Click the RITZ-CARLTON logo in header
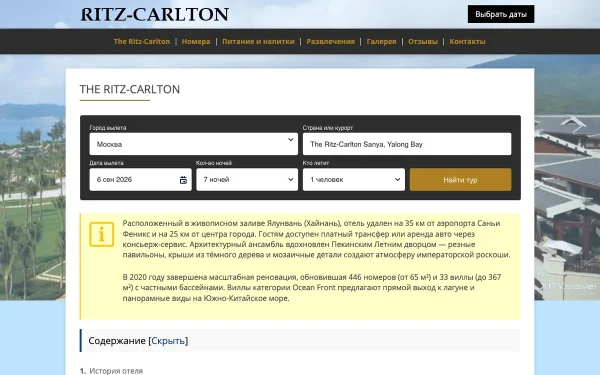600x375 pixels. click(155, 15)
